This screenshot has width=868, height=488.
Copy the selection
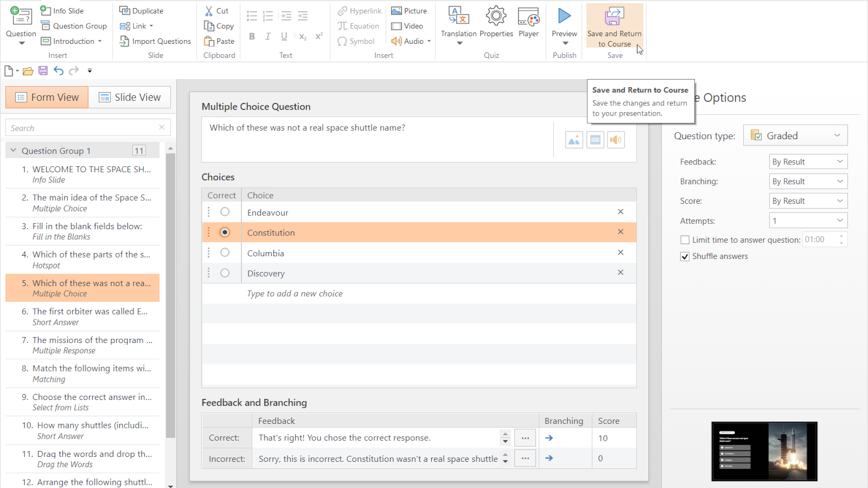219,26
